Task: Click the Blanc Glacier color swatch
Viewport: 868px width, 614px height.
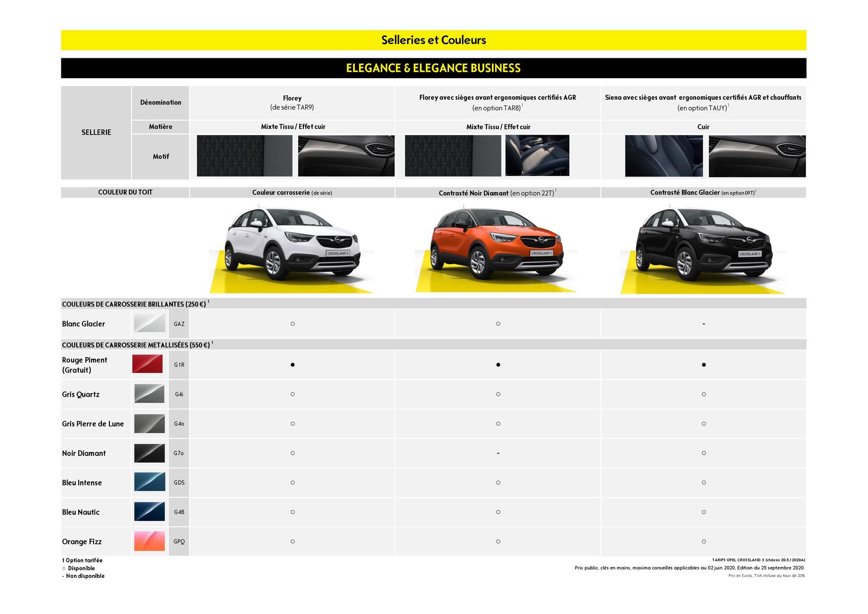Action: [x=149, y=323]
